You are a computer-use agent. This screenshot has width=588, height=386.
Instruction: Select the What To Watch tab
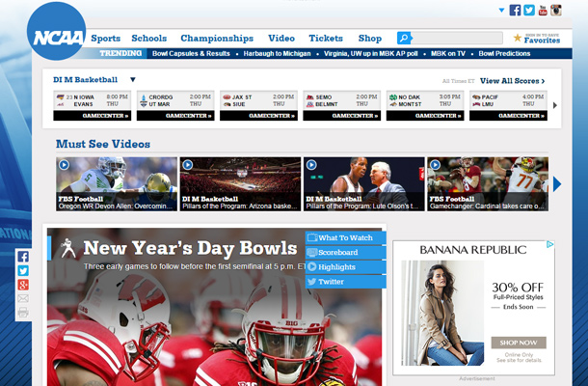(x=344, y=237)
